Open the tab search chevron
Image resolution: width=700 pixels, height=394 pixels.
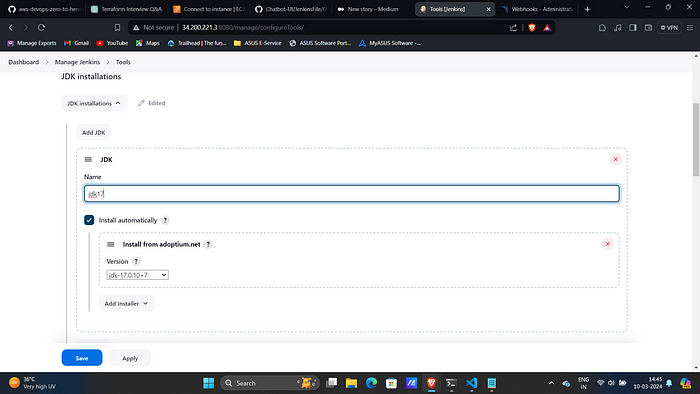pyautogui.click(x=627, y=7)
